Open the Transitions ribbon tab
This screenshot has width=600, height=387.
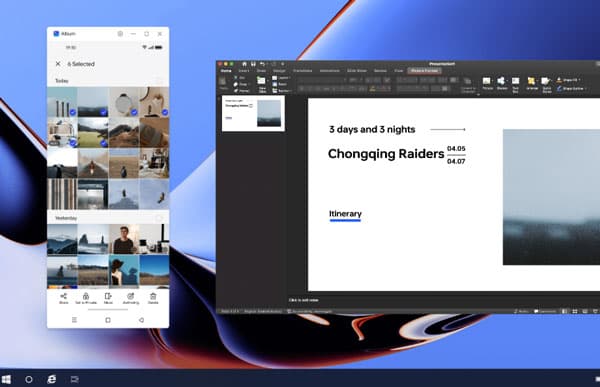click(302, 71)
